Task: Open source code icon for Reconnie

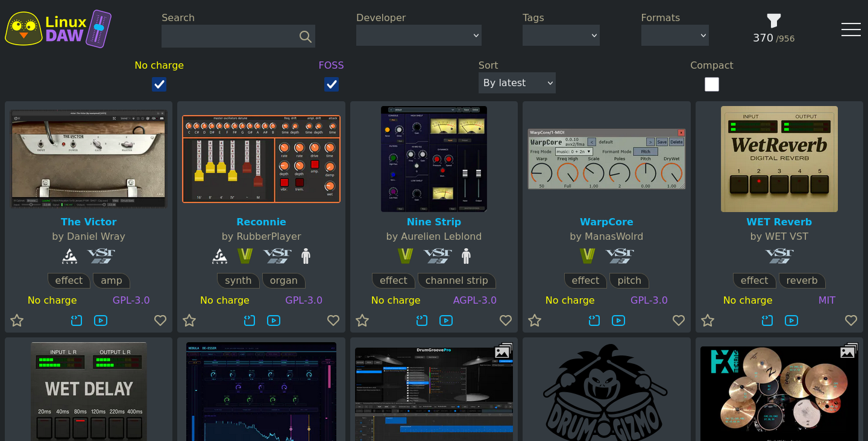Action: 249,321
